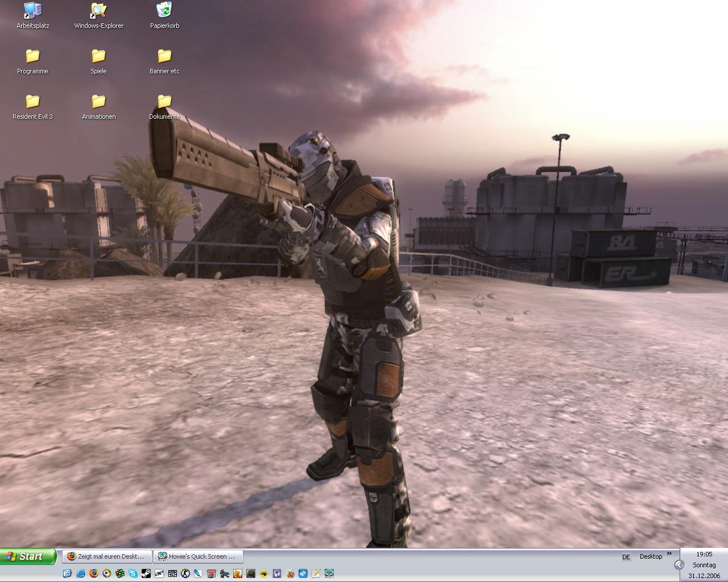728x582 pixels.
Task: Expand the Desktop toolbar chevron
Action: [x=669, y=554]
